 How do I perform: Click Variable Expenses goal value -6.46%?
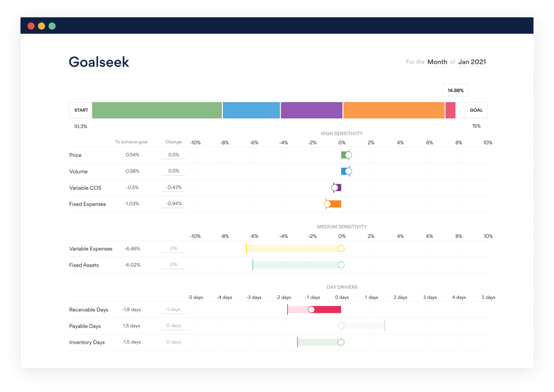(x=133, y=249)
